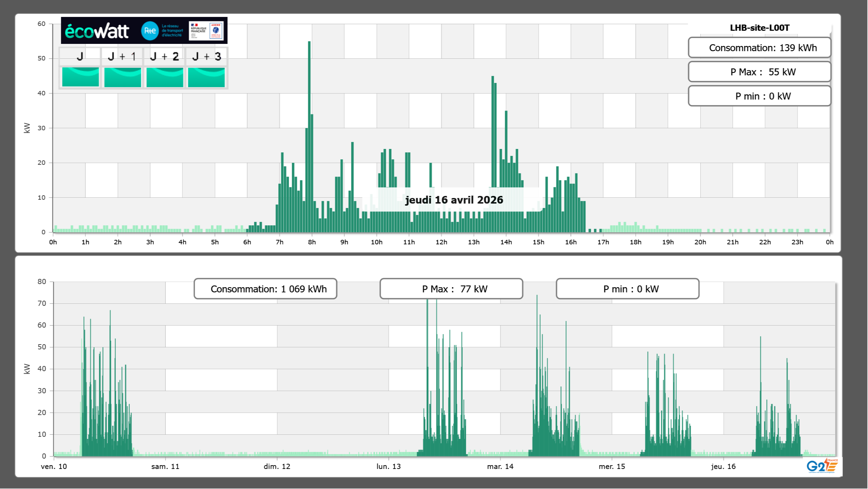Click the P Max : 77 kW box
The image size is (868, 489).
click(x=451, y=289)
